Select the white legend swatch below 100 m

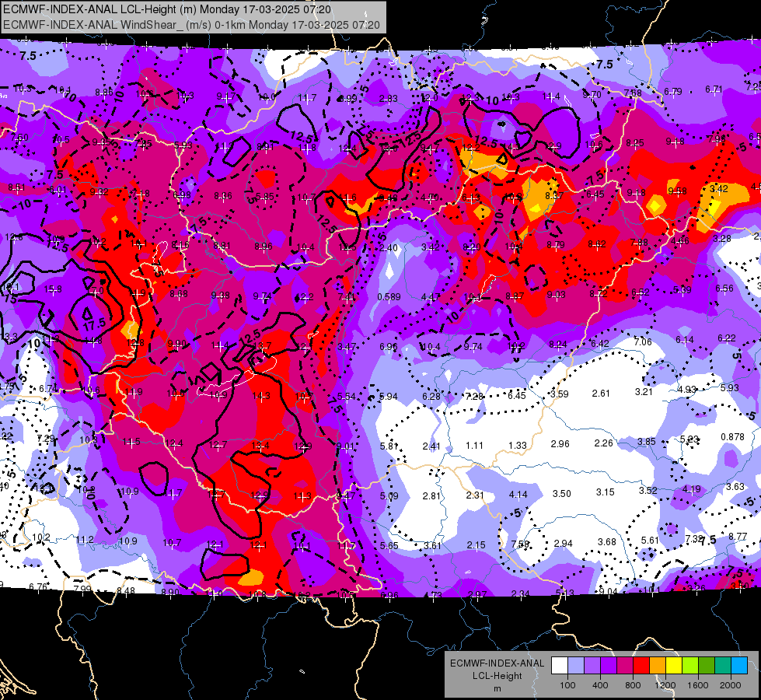[x=560, y=666]
